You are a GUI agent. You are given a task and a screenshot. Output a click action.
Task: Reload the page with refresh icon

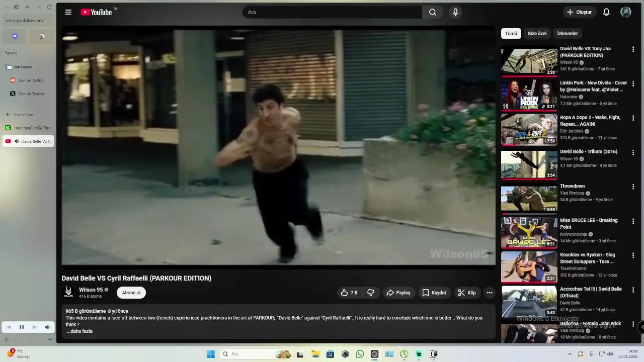tap(49, 7)
